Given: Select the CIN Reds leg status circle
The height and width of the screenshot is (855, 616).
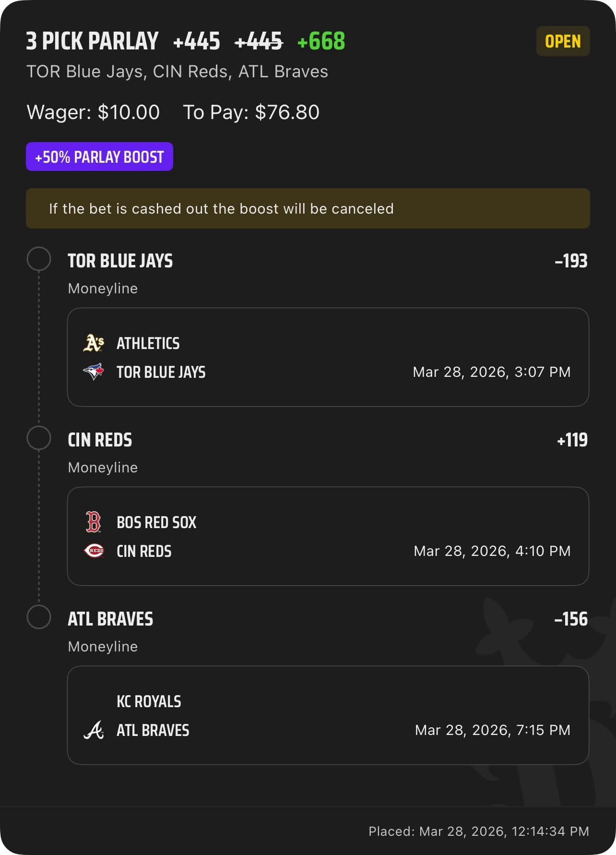Looking at the screenshot, I should click(x=39, y=439).
